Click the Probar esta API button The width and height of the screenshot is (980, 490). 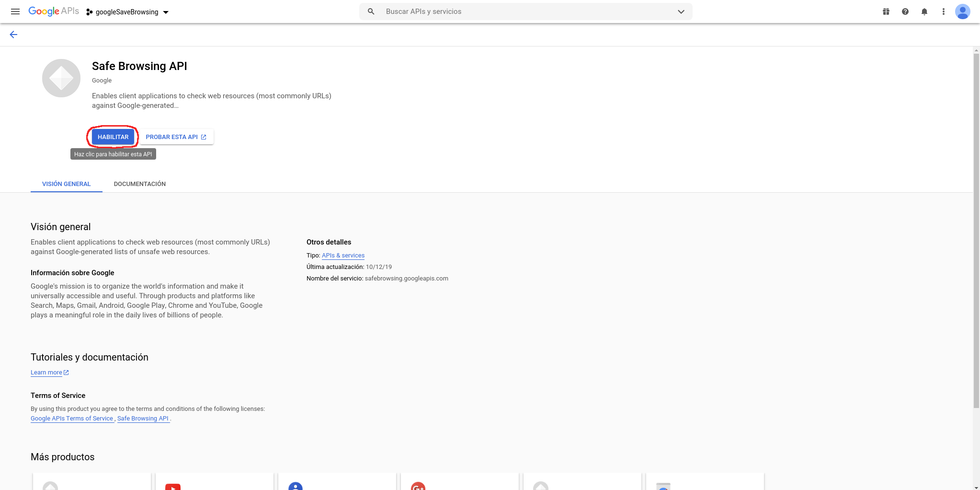(176, 137)
